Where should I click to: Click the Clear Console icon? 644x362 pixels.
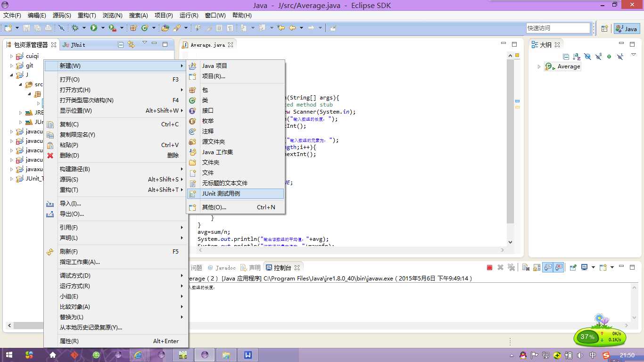525,267
